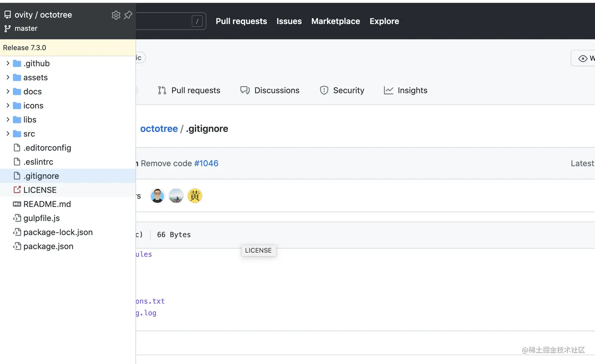Click the docs folder icon

click(x=17, y=92)
